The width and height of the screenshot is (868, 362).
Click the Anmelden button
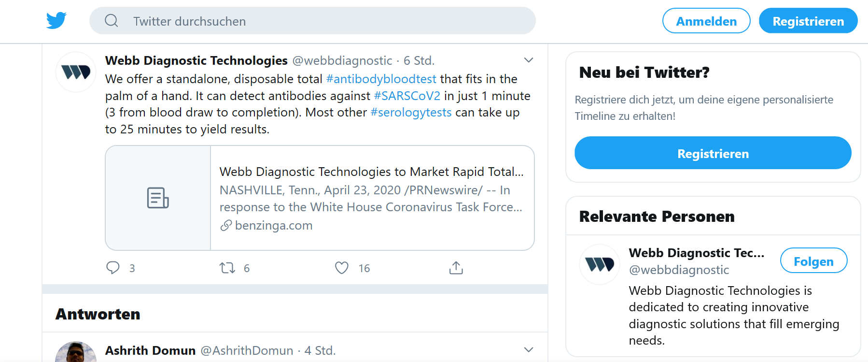click(x=706, y=21)
